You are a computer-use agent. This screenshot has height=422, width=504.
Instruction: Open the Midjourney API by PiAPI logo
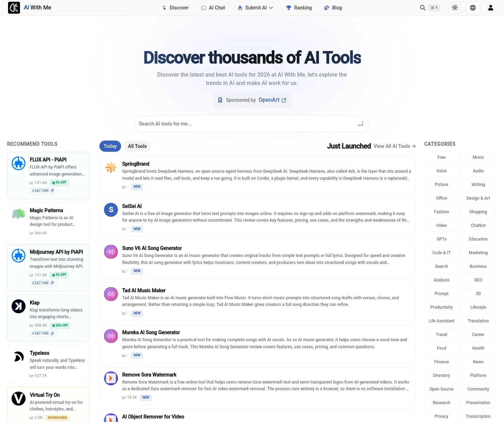(x=19, y=256)
